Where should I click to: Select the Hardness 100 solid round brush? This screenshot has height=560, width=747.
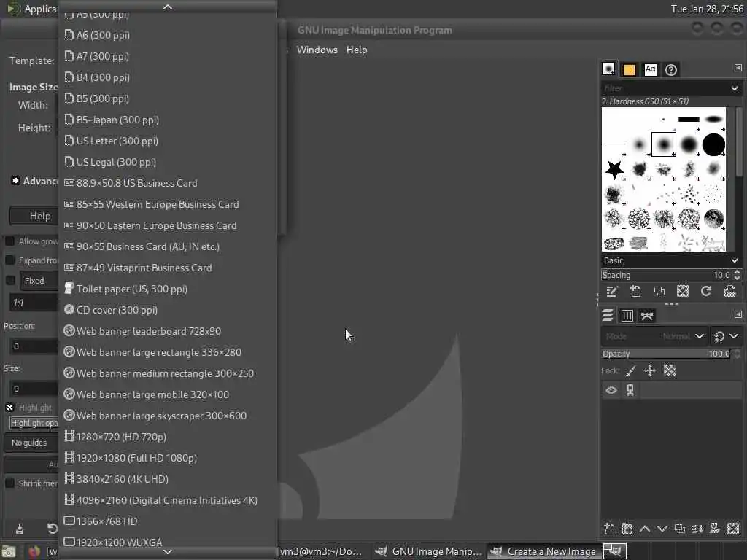(713, 144)
